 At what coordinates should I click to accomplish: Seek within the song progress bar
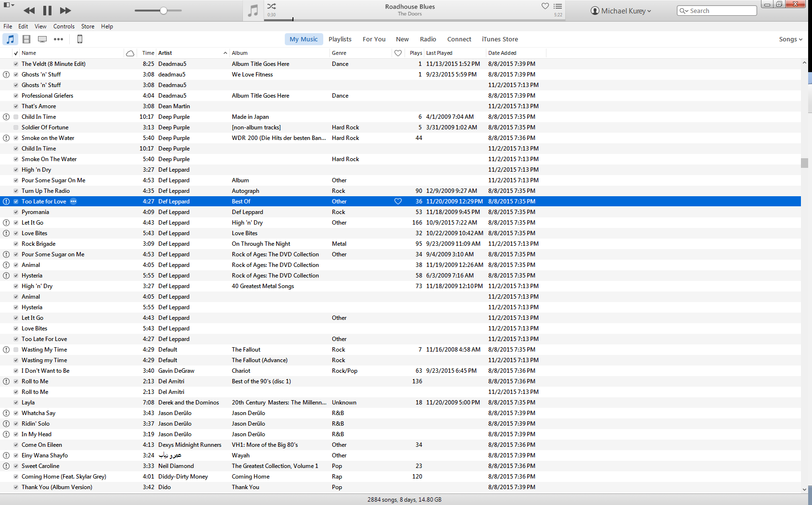[x=415, y=20]
